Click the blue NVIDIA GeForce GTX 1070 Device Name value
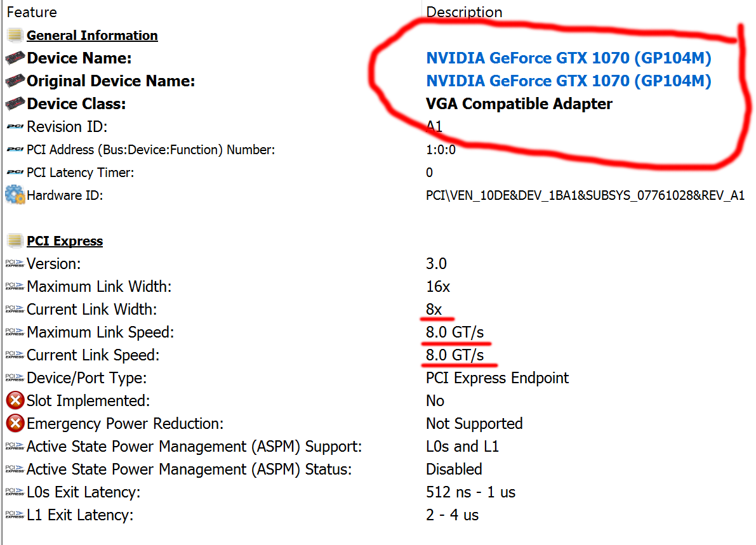Image resolution: width=756 pixels, height=545 pixels. coord(568,58)
